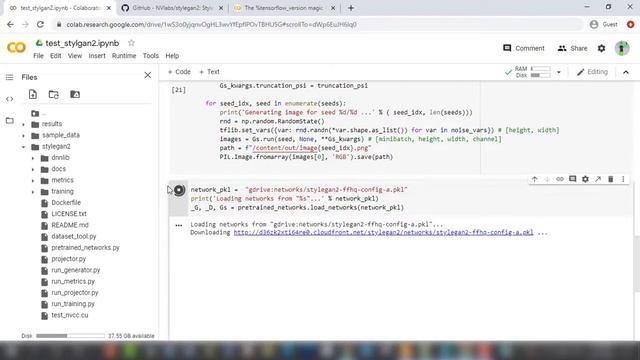Expand the training folder
Viewport: 640px width, 360px height.
33,191
